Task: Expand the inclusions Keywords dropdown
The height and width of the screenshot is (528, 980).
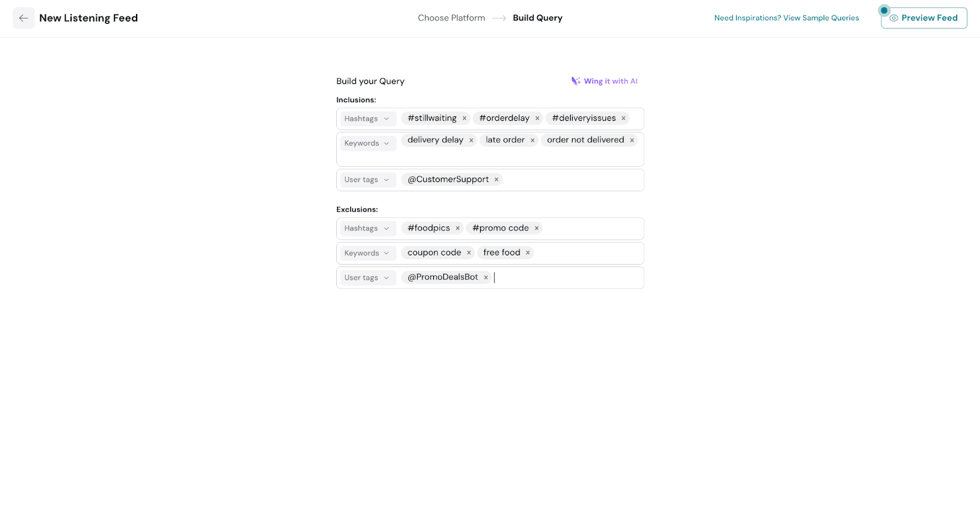Action: pyautogui.click(x=367, y=143)
